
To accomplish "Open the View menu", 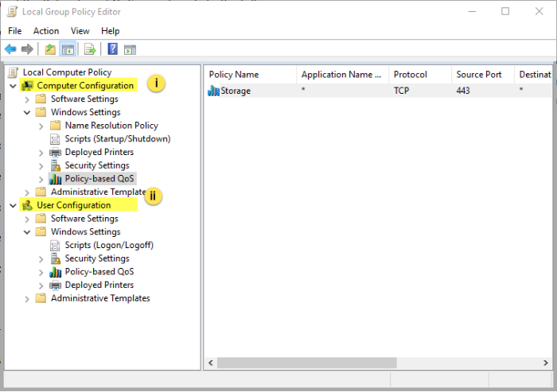I will click(x=80, y=31).
